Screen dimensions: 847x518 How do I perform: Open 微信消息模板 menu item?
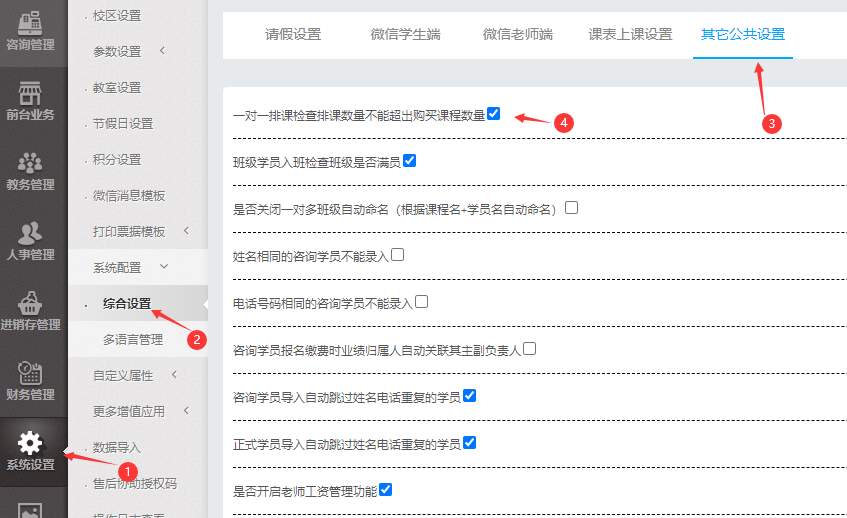click(x=129, y=196)
